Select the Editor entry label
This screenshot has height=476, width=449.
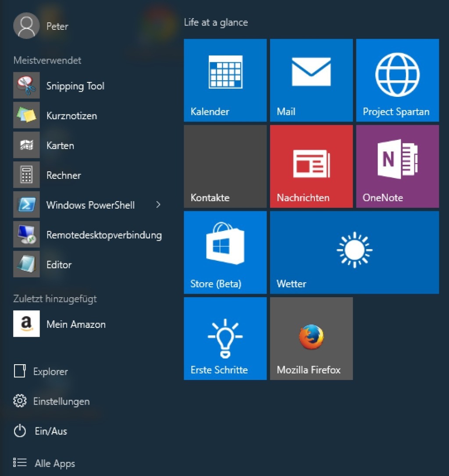pos(59,265)
